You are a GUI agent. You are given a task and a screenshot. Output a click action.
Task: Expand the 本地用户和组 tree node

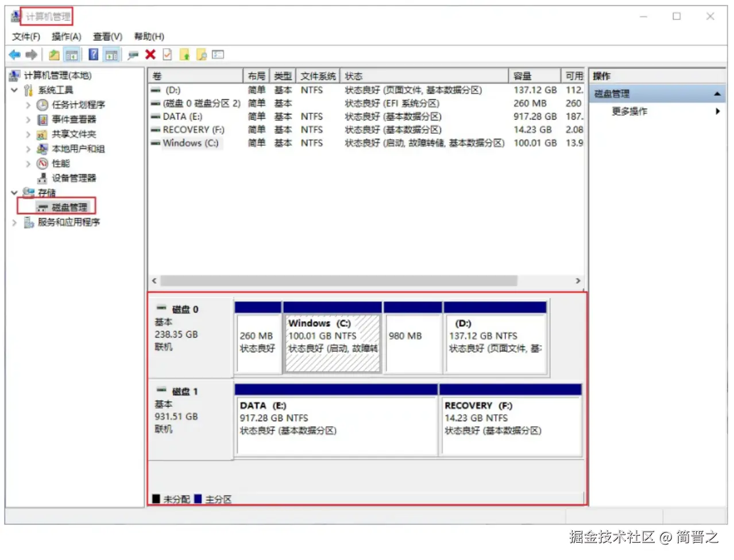(x=28, y=149)
